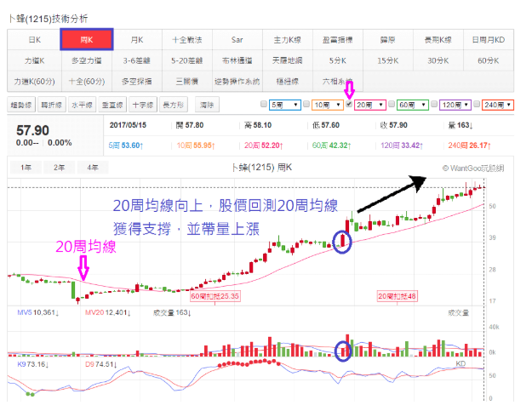
Task: Clear drawings with the 清除 button
Action: [207, 105]
